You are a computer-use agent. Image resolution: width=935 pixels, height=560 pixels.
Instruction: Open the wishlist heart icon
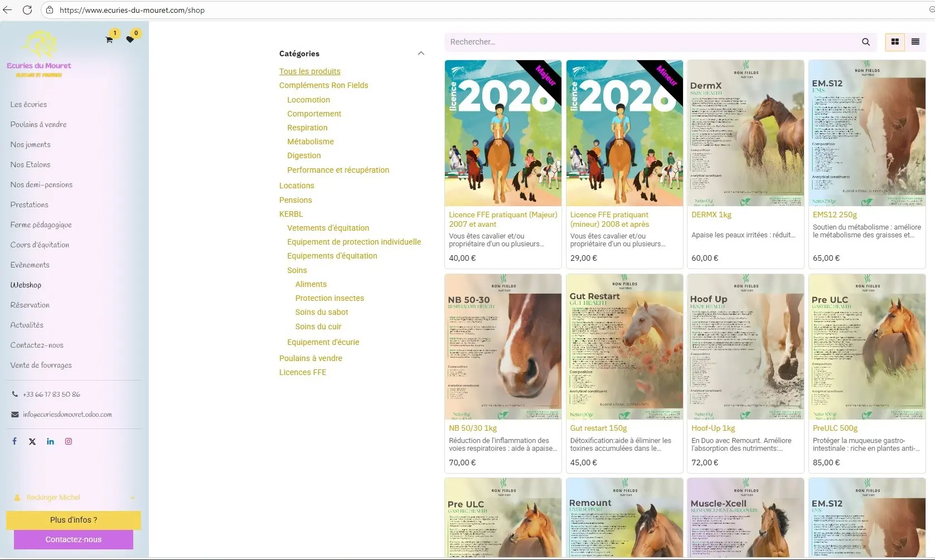coord(130,40)
